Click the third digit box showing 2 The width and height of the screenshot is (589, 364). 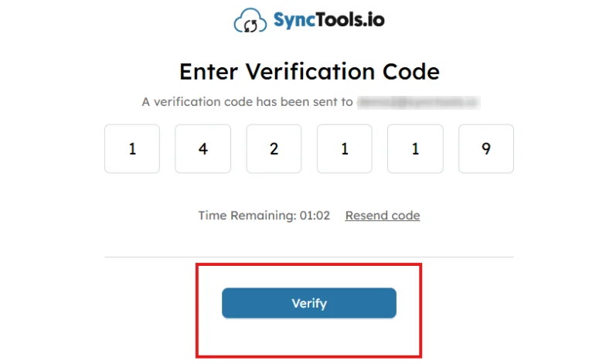(x=274, y=148)
